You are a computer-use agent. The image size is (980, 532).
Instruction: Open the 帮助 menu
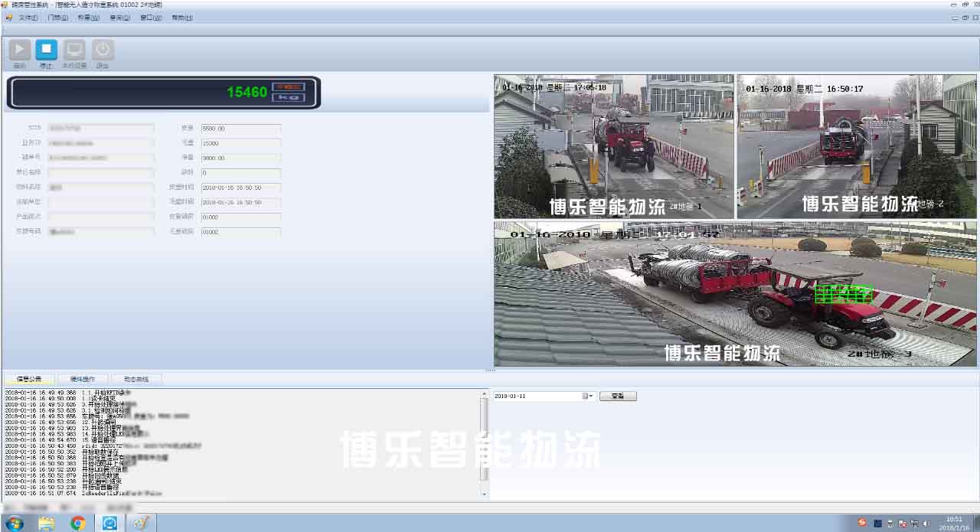[182, 17]
